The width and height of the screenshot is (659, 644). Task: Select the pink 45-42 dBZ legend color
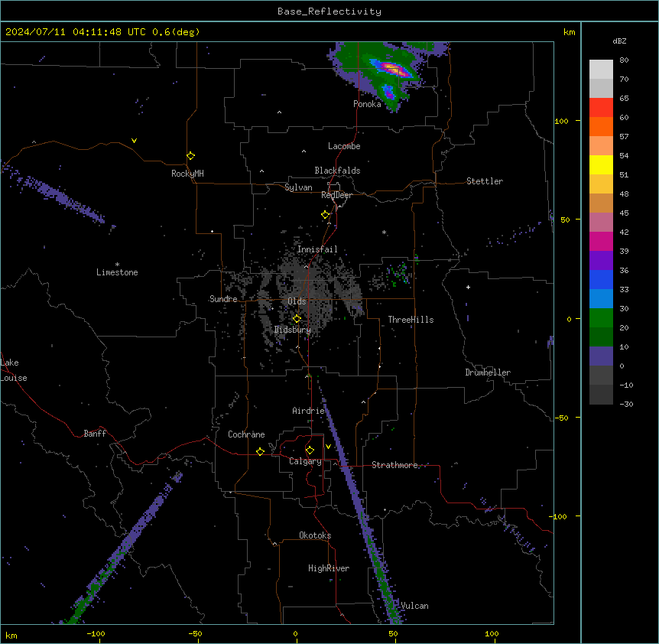coord(601,223)
